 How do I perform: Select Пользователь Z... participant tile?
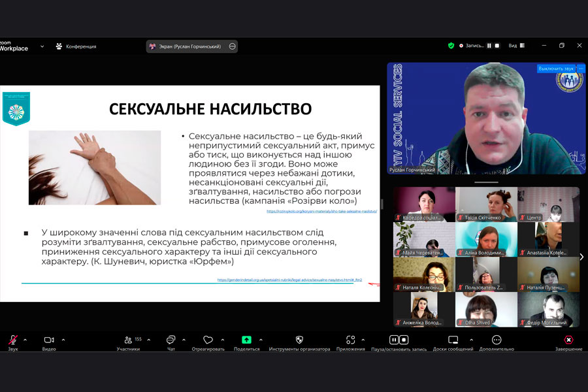[486, 274]
